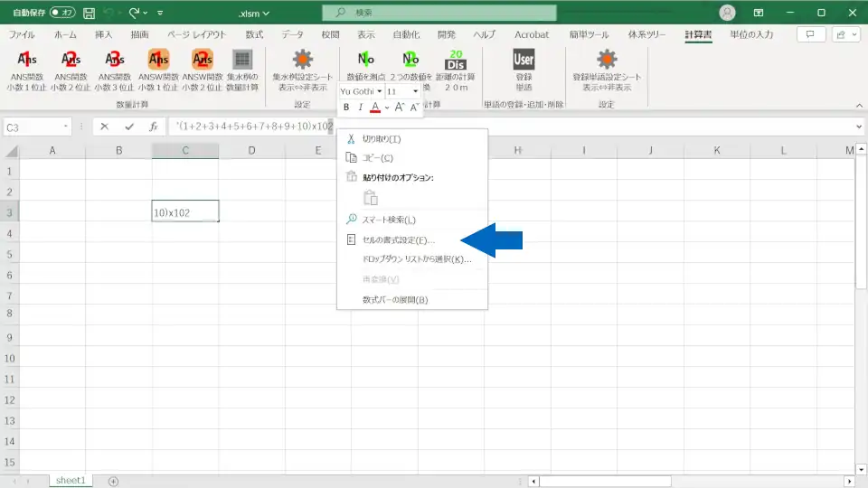
Task: Cancel the formula entry with the X icon
Action: [104, 127]
